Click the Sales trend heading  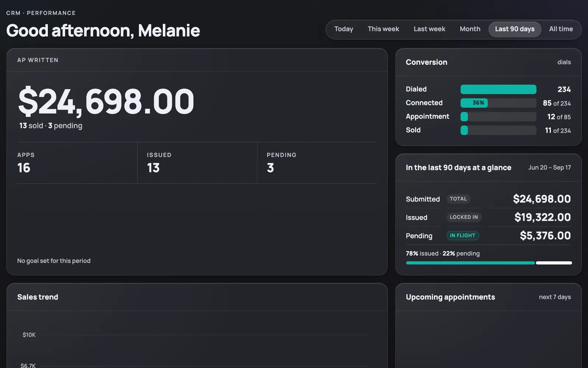tap(37, 297)
